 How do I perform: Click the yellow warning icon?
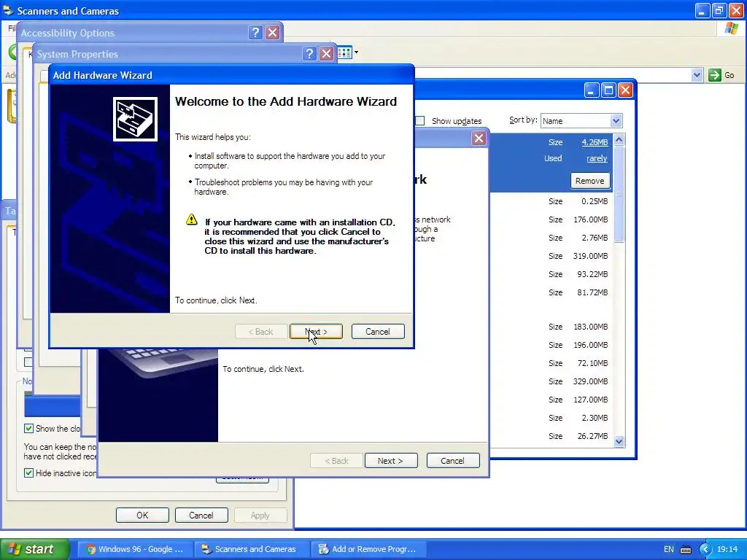point(192,219)
